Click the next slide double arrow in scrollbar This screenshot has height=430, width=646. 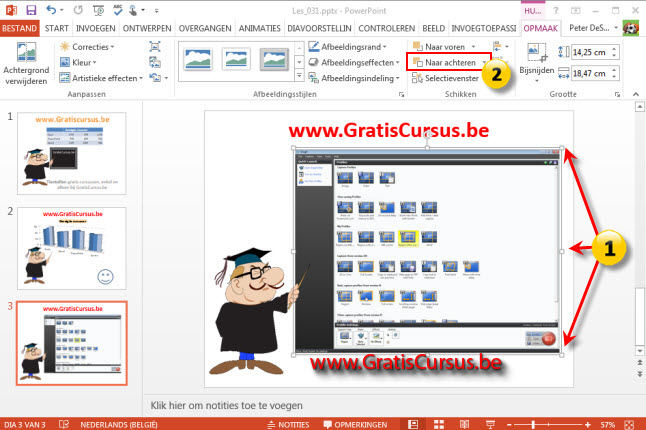click(x=639, y=374)
